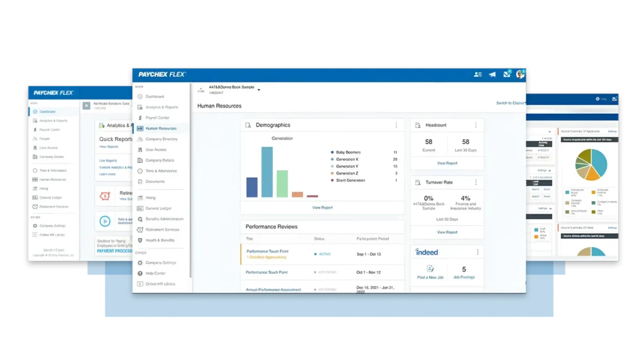Screen dimensions: 644x362
Task: Open the Headcount card options menu
Action: pos(476,125)
